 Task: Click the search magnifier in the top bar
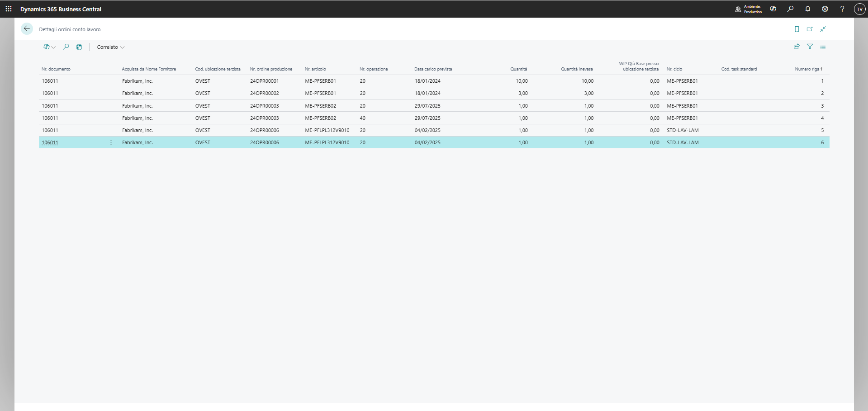tap(790, 9)
